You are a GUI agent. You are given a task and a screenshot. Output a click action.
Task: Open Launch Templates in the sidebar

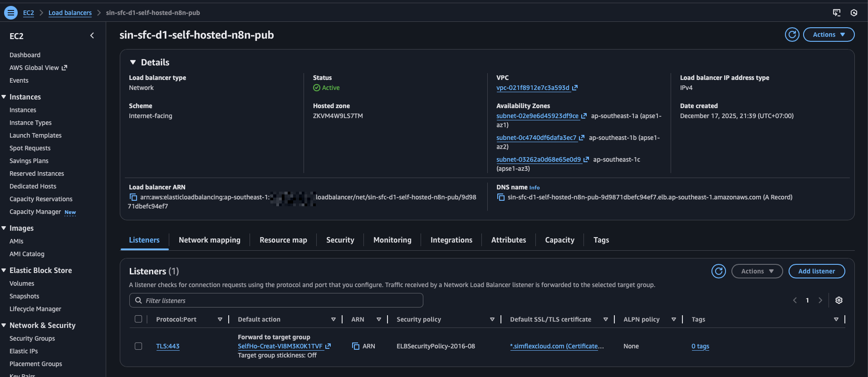point(35,135)
